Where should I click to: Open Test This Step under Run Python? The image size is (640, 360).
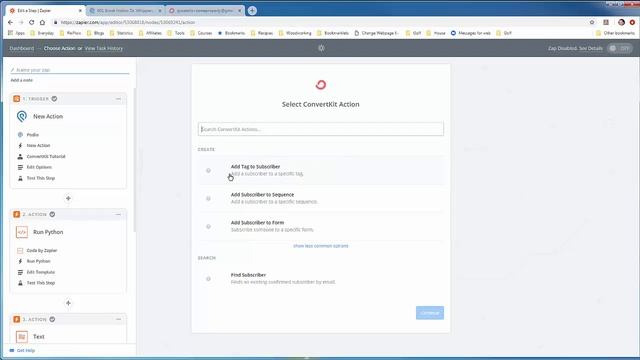pos(40,283)
